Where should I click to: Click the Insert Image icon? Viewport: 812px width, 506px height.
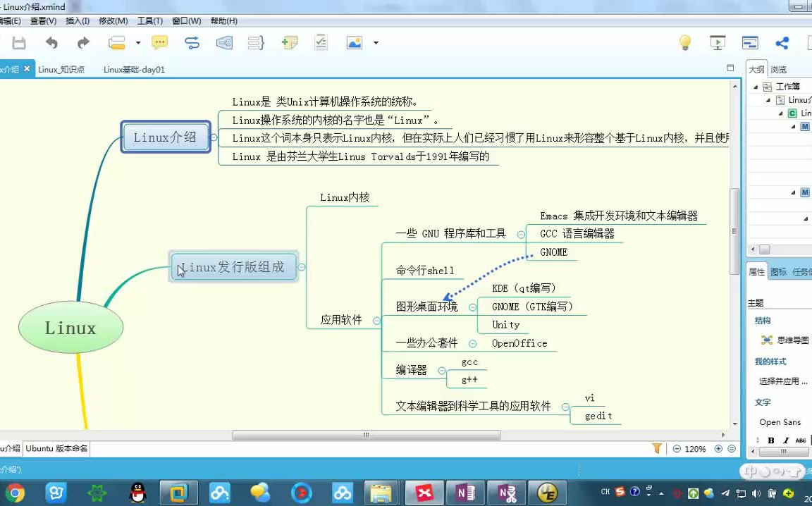click(x=355, y=42)
